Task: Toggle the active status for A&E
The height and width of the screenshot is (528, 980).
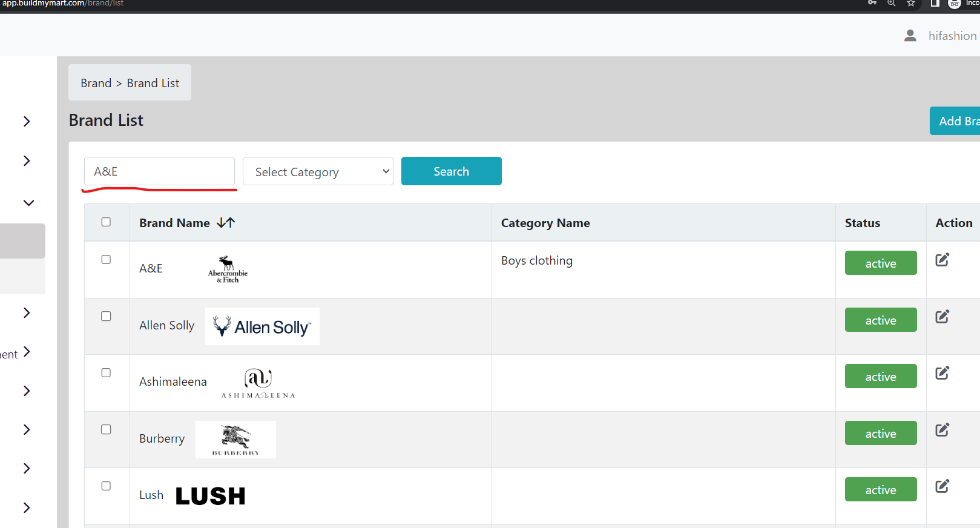Action: 881,263
